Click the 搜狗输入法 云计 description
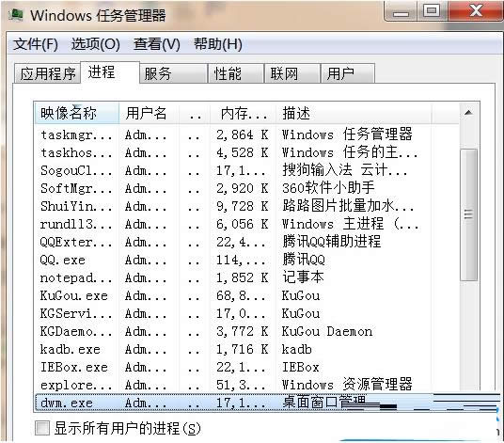 tap(344, 170)
